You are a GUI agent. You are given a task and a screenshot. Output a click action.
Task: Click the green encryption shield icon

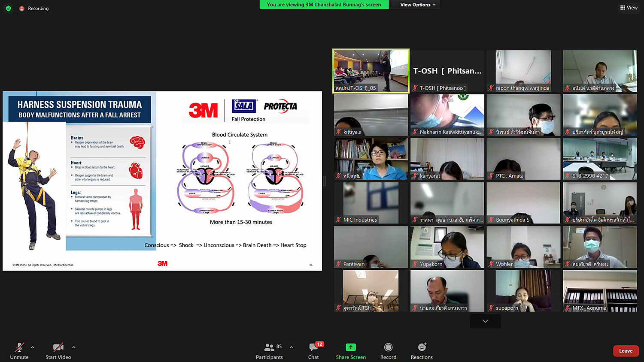tap(8, 8)
